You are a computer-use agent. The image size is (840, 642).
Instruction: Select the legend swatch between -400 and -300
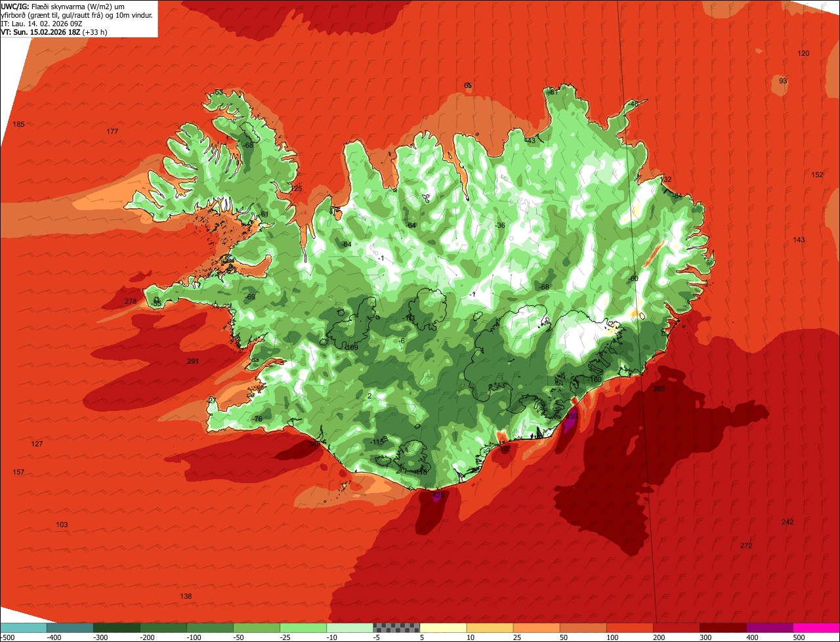click(70, 628)
